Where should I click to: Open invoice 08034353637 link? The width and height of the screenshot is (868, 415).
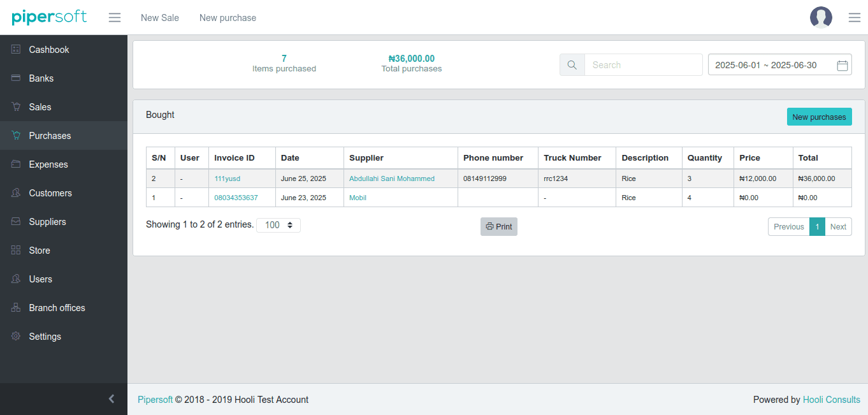pos(236,198)
